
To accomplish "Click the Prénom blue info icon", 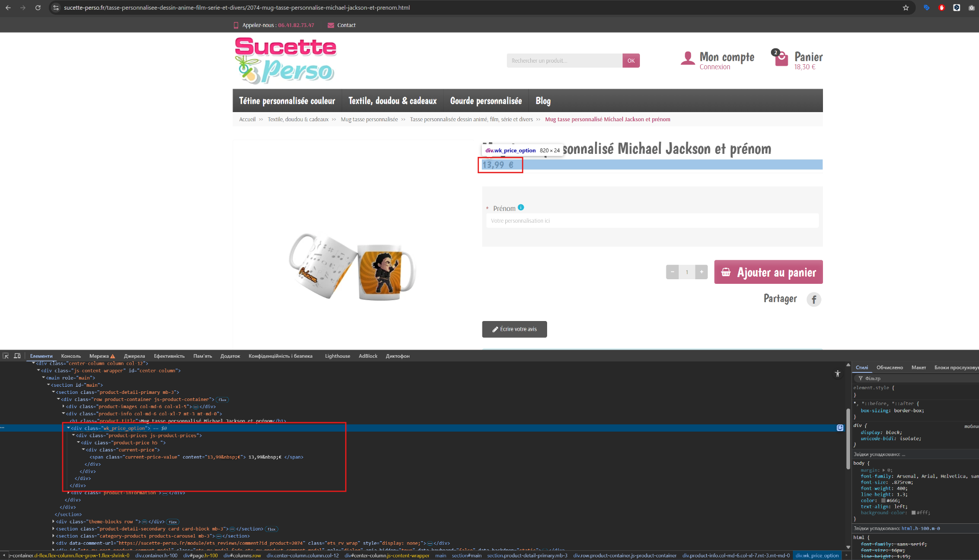I will (521, 207).
